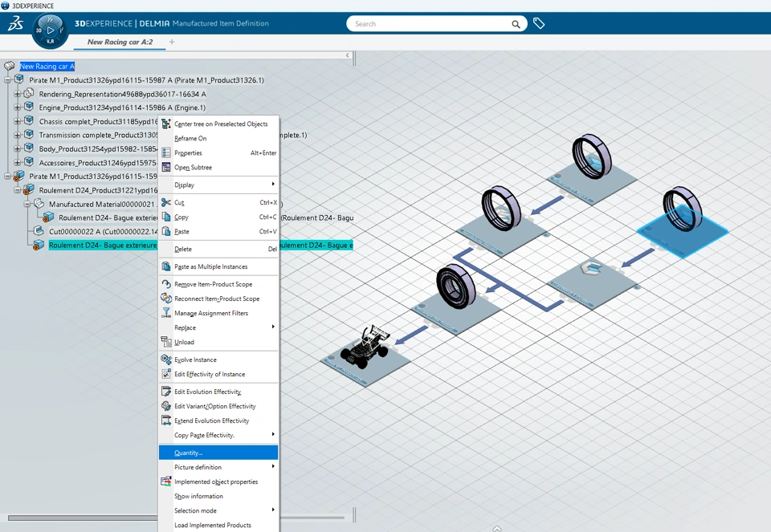Select New Racing car A tree root
The width and height of the screenshot is (771, 532).
[47, 66]
